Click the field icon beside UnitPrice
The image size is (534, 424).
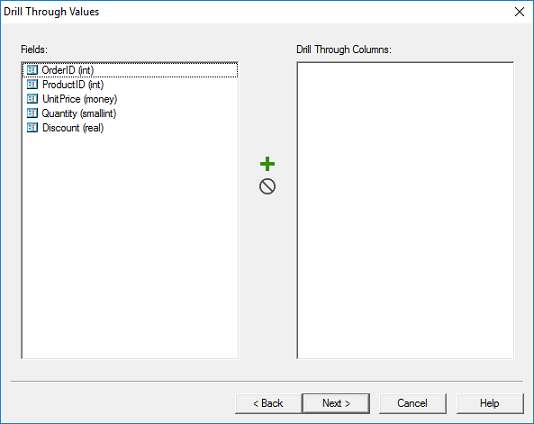32,99
